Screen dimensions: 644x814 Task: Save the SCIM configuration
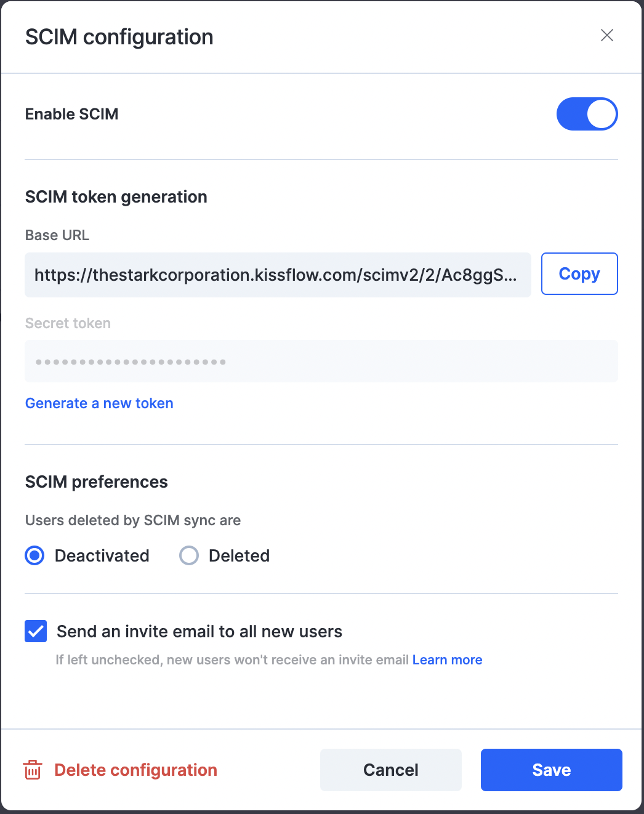552,770
